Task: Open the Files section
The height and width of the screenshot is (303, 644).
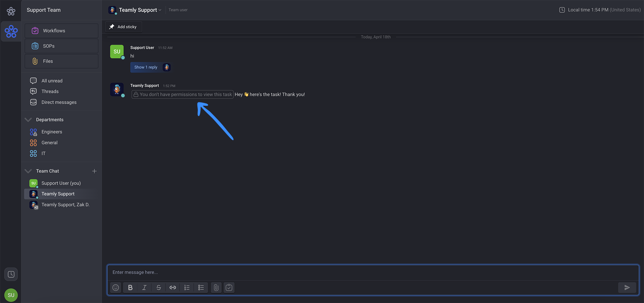Action: pyautogui.click(x=62, y=61)
